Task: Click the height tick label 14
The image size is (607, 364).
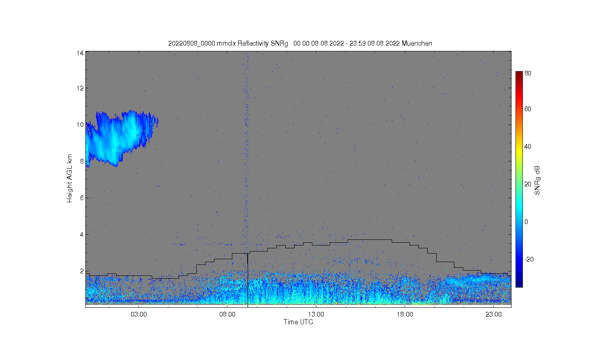Action: [x=81, y=53]
